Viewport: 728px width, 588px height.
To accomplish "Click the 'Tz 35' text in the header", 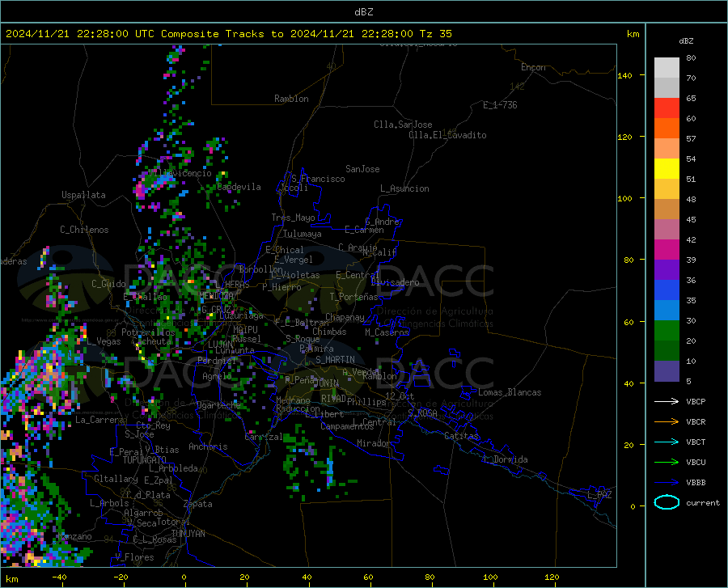I will 435,34.
